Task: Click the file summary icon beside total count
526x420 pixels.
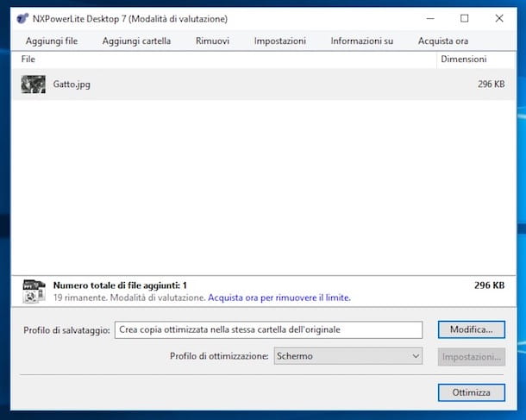Action: 34,291
